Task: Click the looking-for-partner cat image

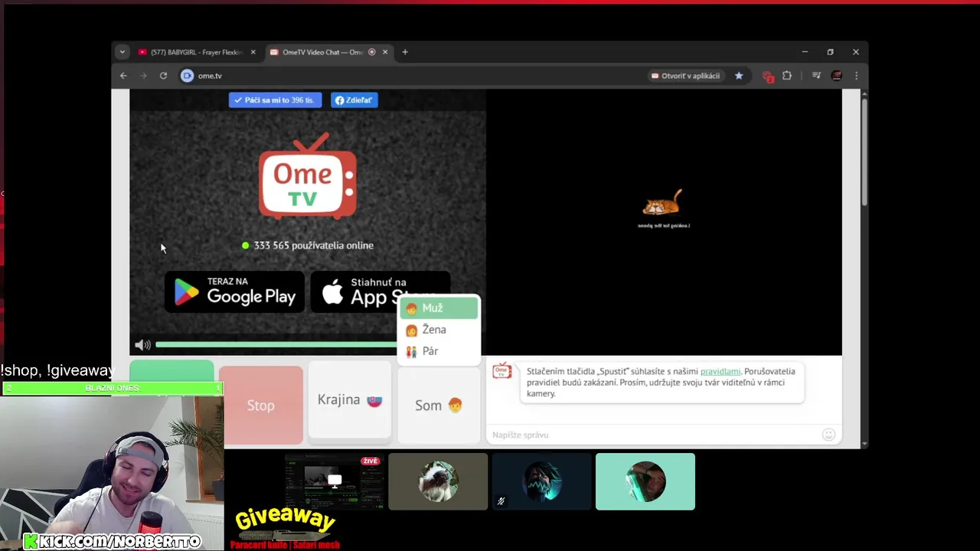Action: (x=663, y=203)
